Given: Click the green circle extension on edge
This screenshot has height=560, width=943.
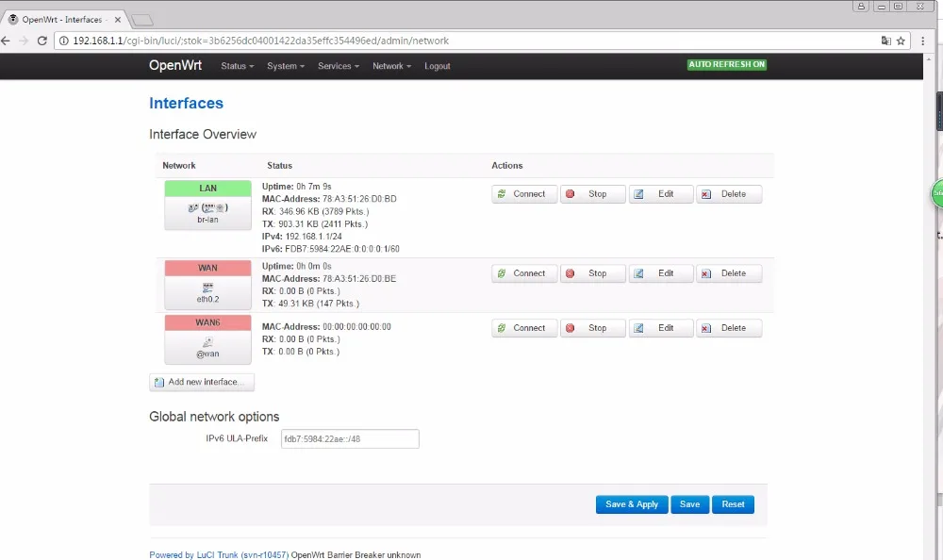Looking at the screenshot, I should [x=937, y=193].
